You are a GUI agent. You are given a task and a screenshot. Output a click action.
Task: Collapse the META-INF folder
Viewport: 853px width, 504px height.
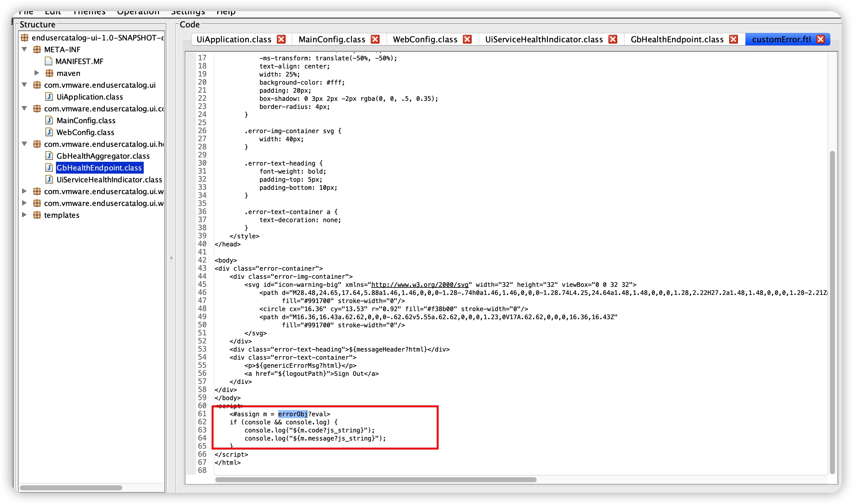point(25,49)
